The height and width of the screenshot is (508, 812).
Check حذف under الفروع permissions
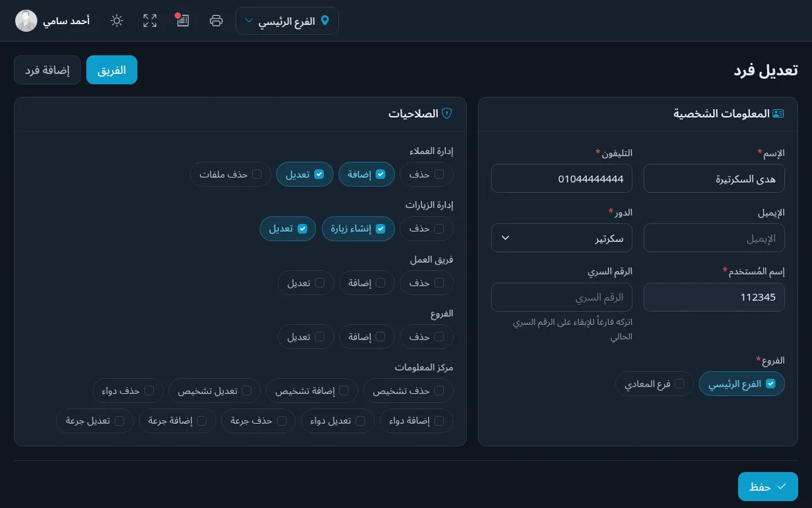click(439, 337)
